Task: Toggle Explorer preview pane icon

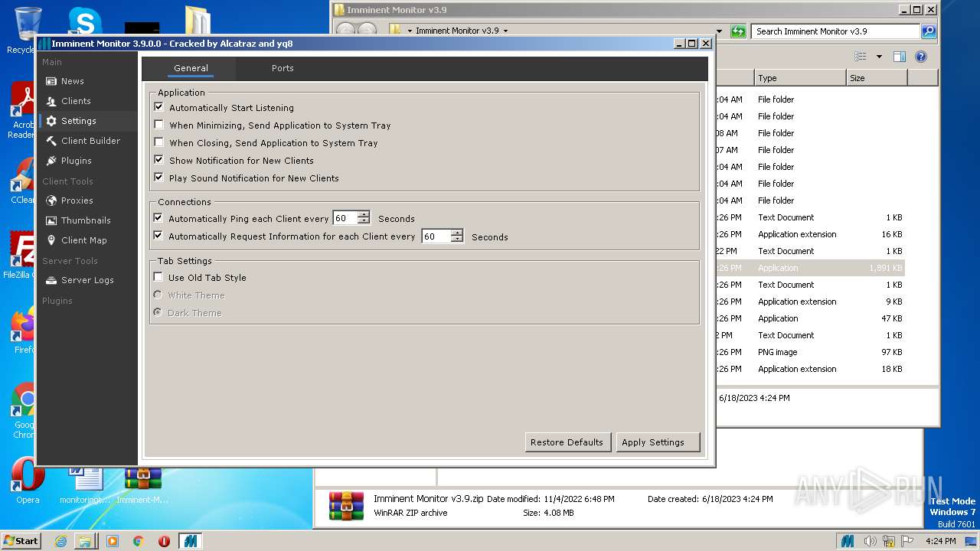Action: point(900,57)
